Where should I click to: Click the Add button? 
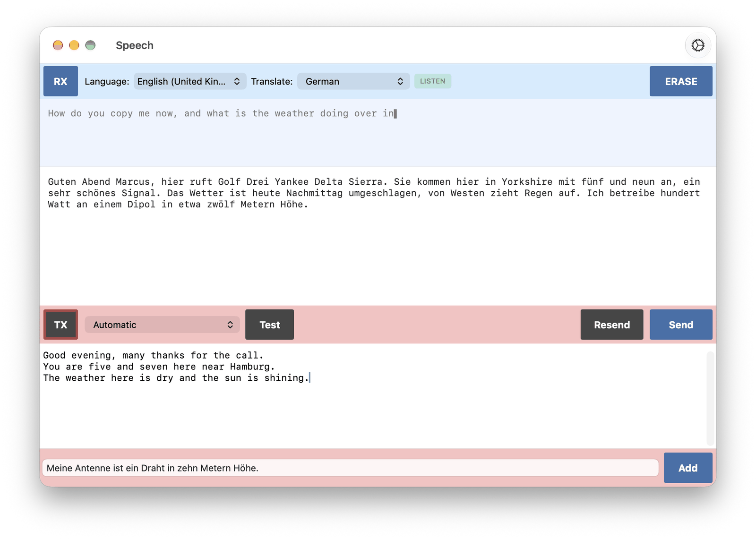(688, 468)
